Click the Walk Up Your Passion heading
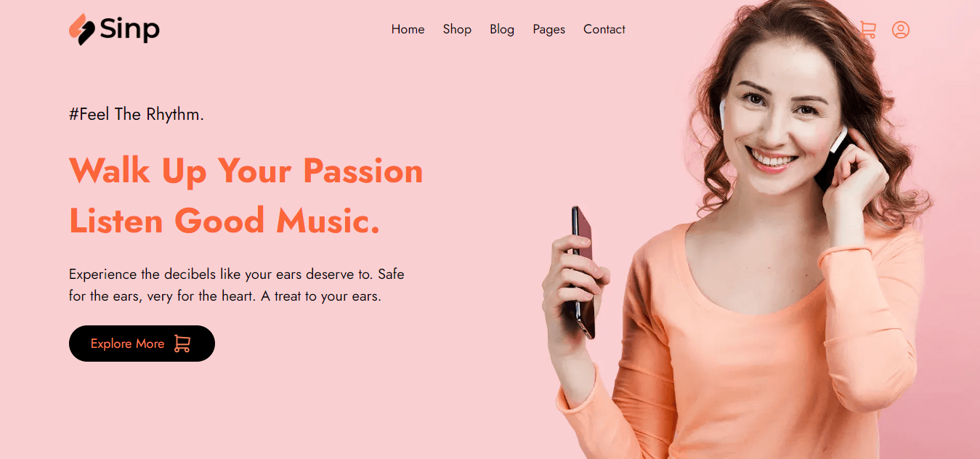 click(x=246, y=171)
